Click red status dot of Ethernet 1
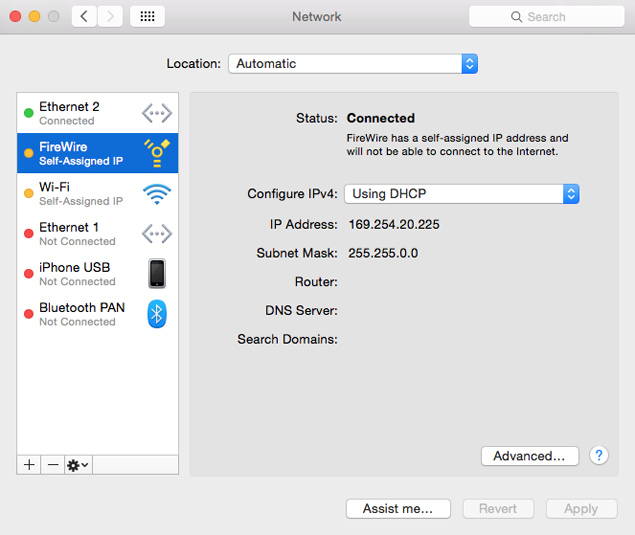The image size is (635, 535). pos(28,234)
